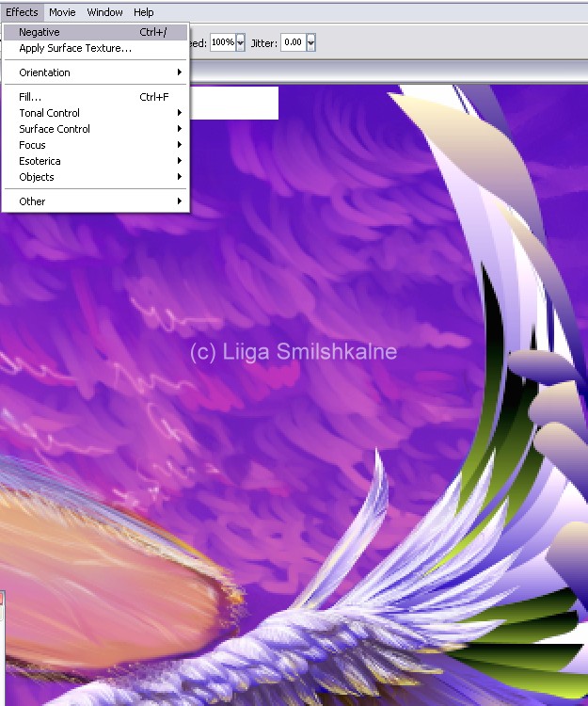Open the Help menu
The image size is (588, 706).
(x=144, y=12)
